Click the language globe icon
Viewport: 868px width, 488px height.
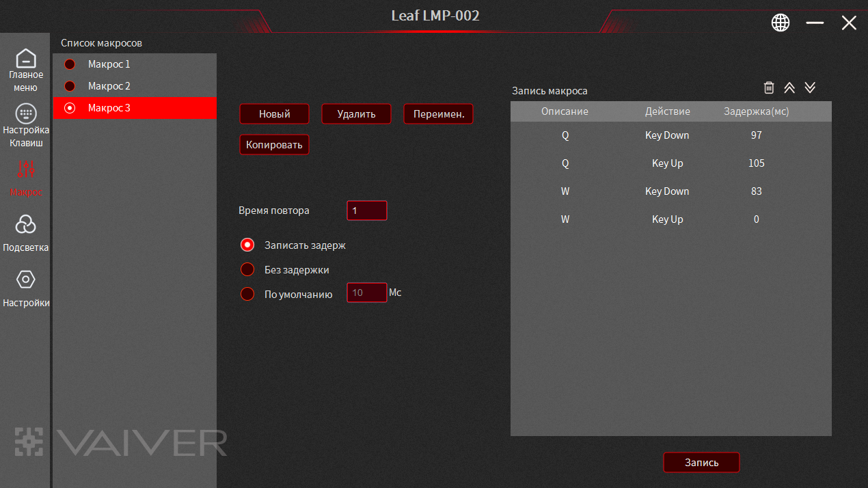[x=781, y=23]
